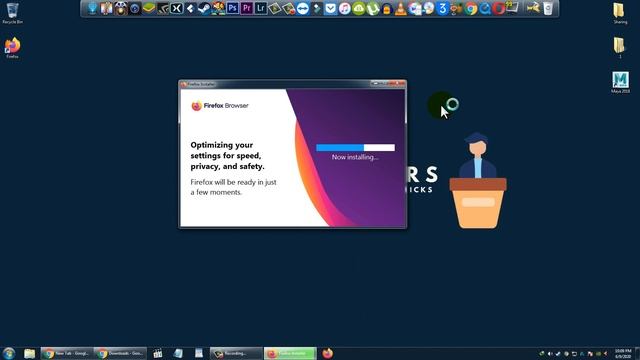Open uTorrent green icon in dock
Image resolution: width=640 pixels, height=360 pixels.
373,9
